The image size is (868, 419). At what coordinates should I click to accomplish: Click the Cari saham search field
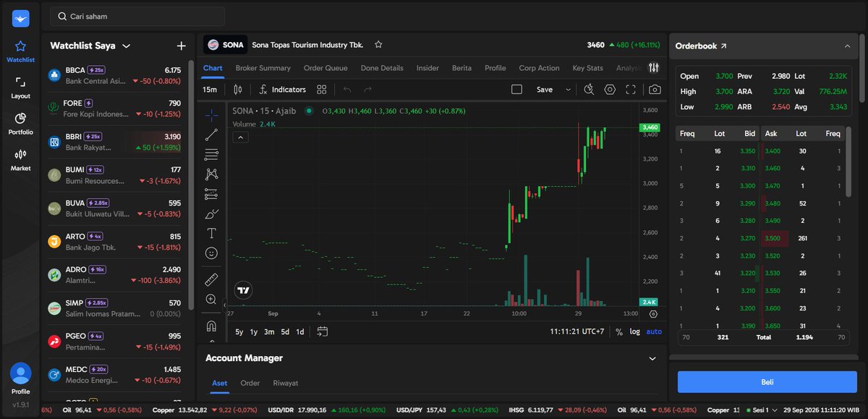coord(137,16)
